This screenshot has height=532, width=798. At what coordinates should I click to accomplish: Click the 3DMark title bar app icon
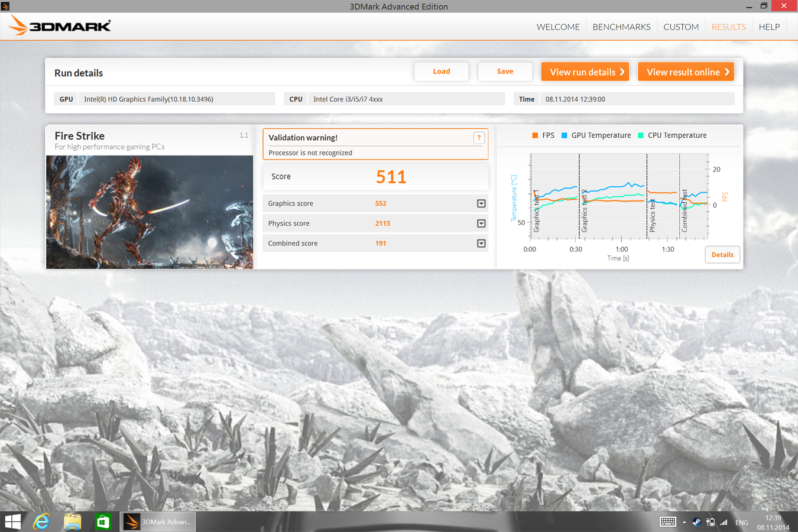[x=5, y=6]
